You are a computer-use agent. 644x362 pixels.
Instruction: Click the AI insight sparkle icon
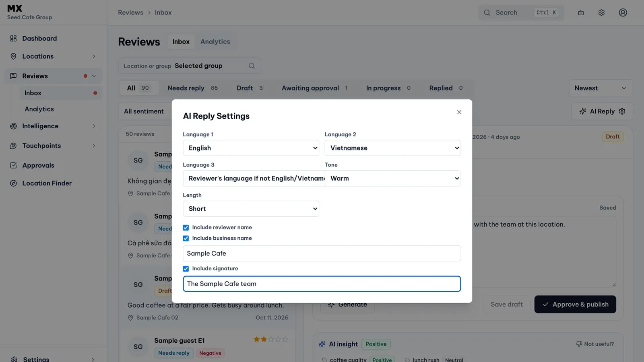[x=322, y=344]
